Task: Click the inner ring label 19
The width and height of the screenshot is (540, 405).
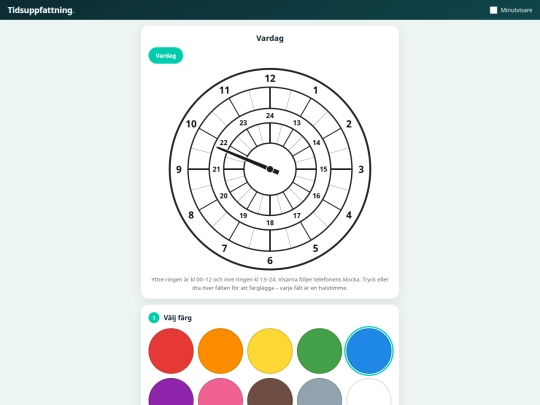Action: (x=243, y=216)
